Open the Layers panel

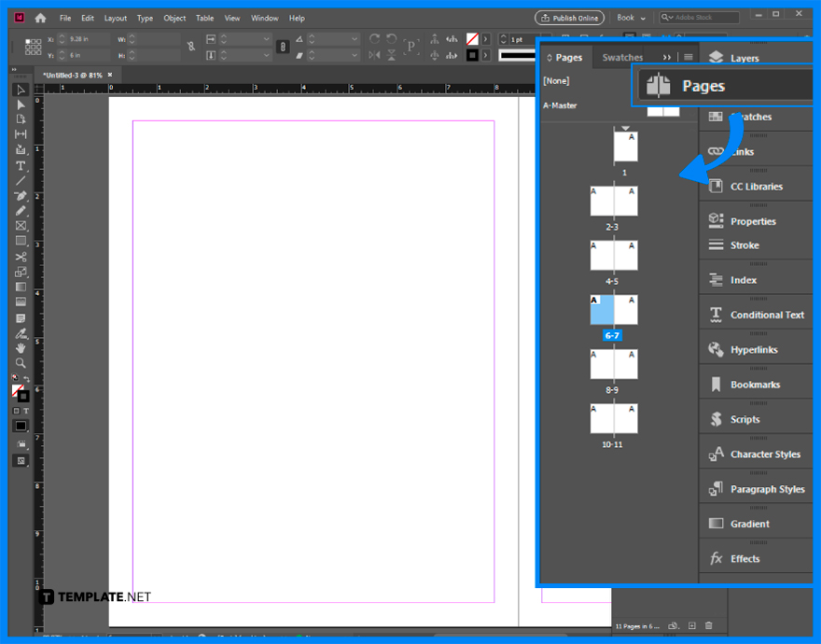742,57
